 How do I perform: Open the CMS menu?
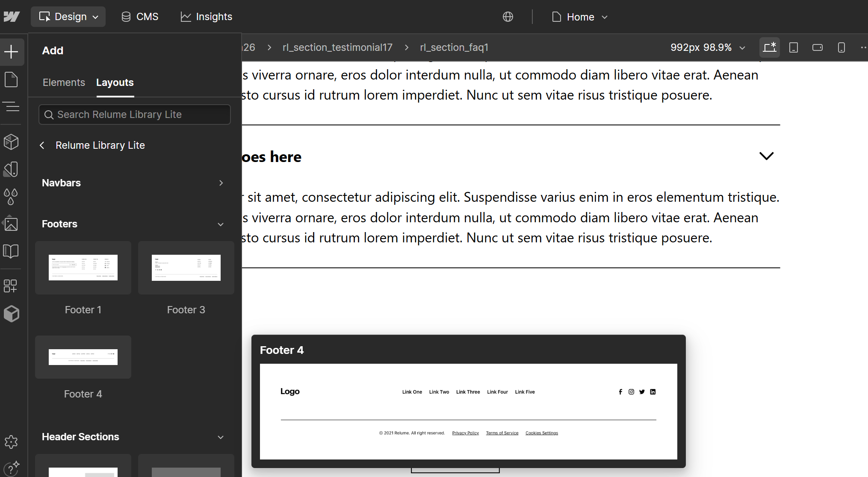pos(140,17)
